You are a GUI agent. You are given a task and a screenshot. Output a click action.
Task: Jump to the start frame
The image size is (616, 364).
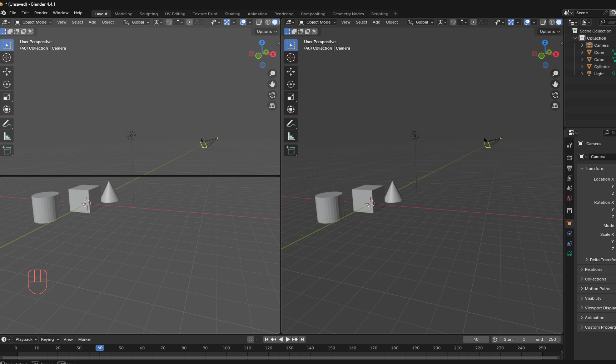click(x=267, y=339)
